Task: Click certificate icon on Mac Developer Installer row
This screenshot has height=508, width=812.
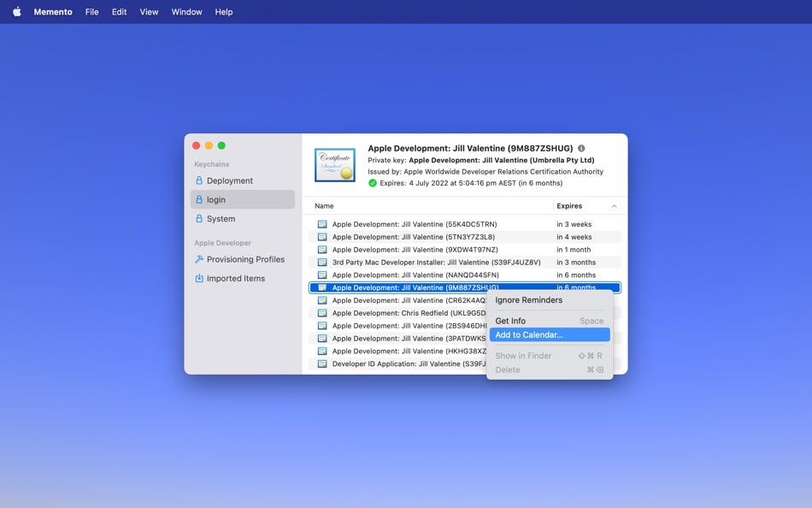Action: 322,263
